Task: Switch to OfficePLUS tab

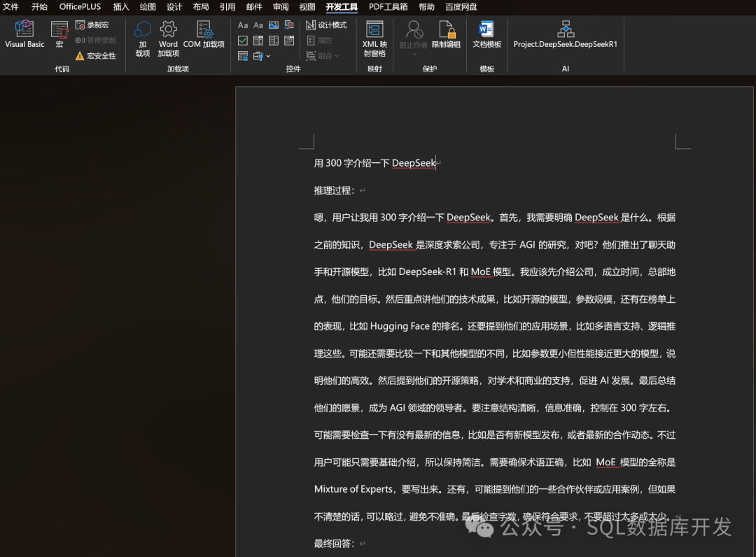Action: (80, 7)
